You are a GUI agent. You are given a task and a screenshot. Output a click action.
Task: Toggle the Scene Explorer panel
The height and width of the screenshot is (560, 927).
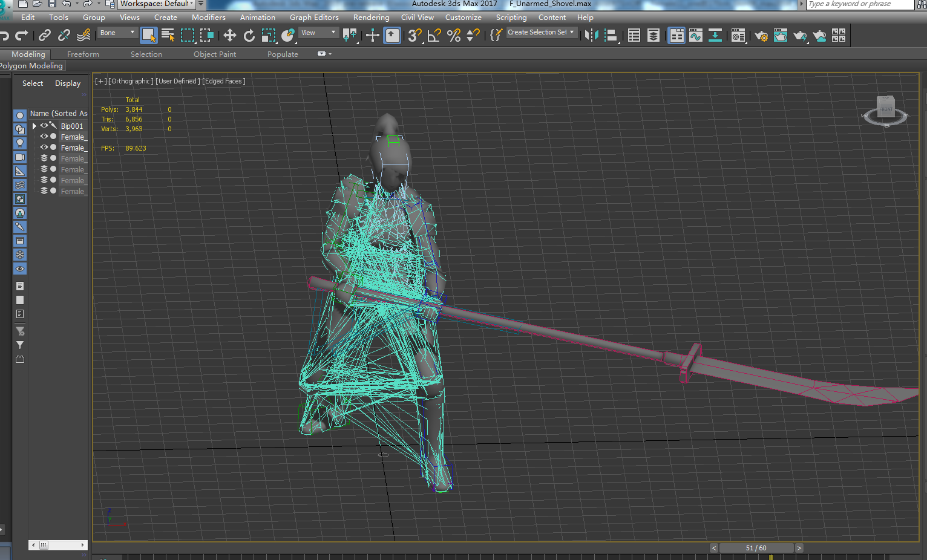pyautogui.click(x=634, y=36)
